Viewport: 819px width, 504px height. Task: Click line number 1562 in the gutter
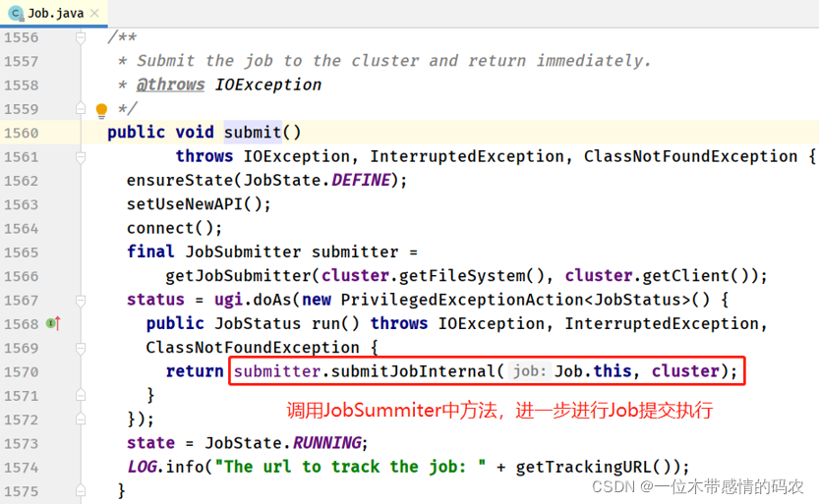coord(21,181)
